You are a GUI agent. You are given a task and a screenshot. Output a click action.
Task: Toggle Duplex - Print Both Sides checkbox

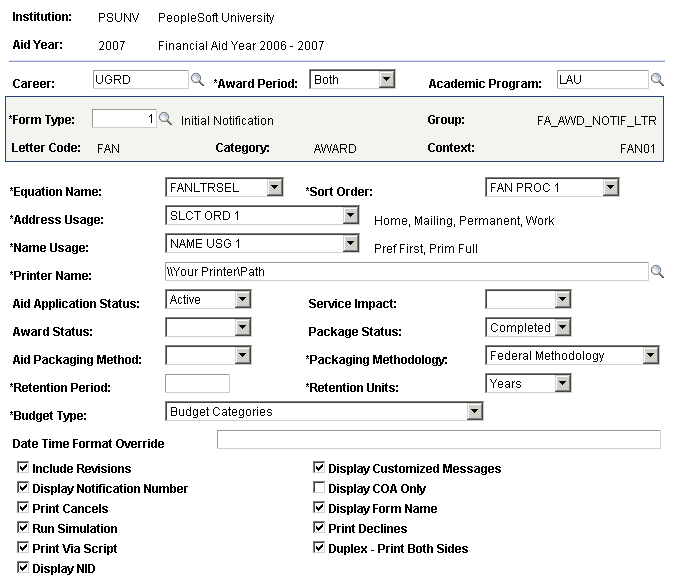pos(319,547)
